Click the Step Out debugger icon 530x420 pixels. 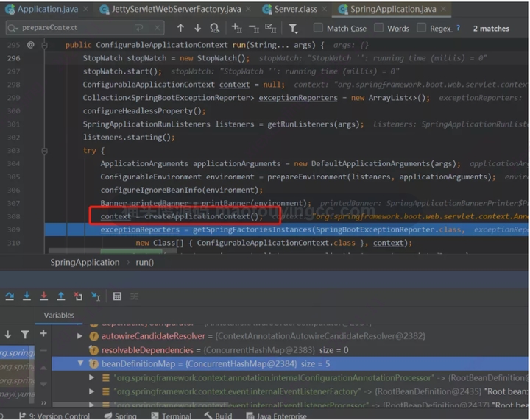pos(61,296)
